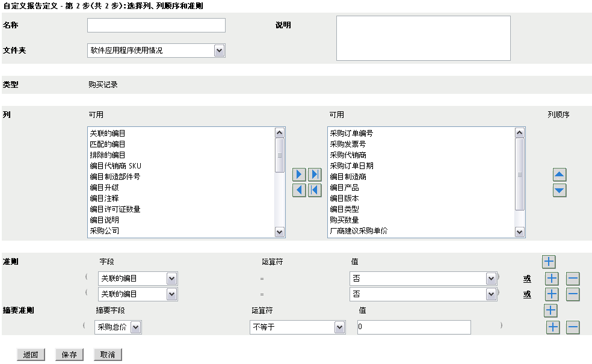Viewport: 592px width, 364px height.
Task: Add row with plus in second 关联的编目 criterion
Action: pos(552,294)
